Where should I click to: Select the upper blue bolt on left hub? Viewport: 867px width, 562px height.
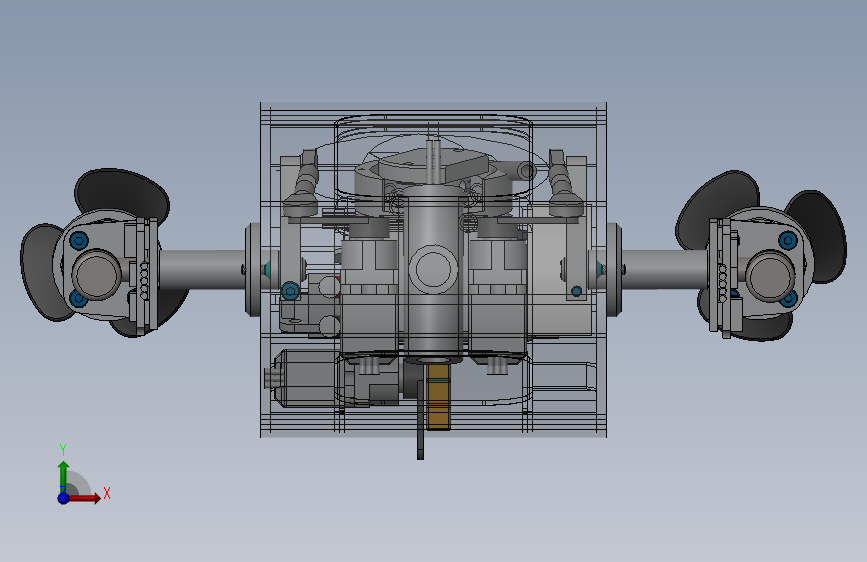[x=79, y=241]
